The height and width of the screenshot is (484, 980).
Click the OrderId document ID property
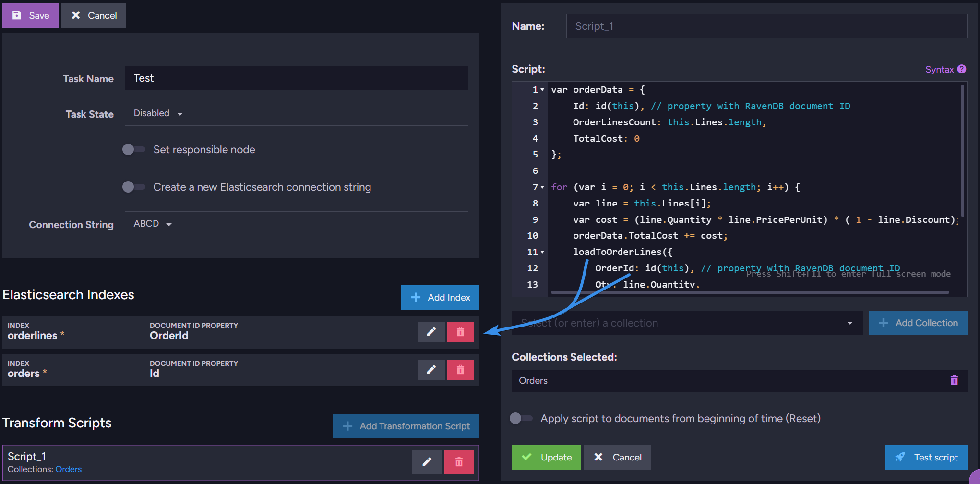pos(169,336)
